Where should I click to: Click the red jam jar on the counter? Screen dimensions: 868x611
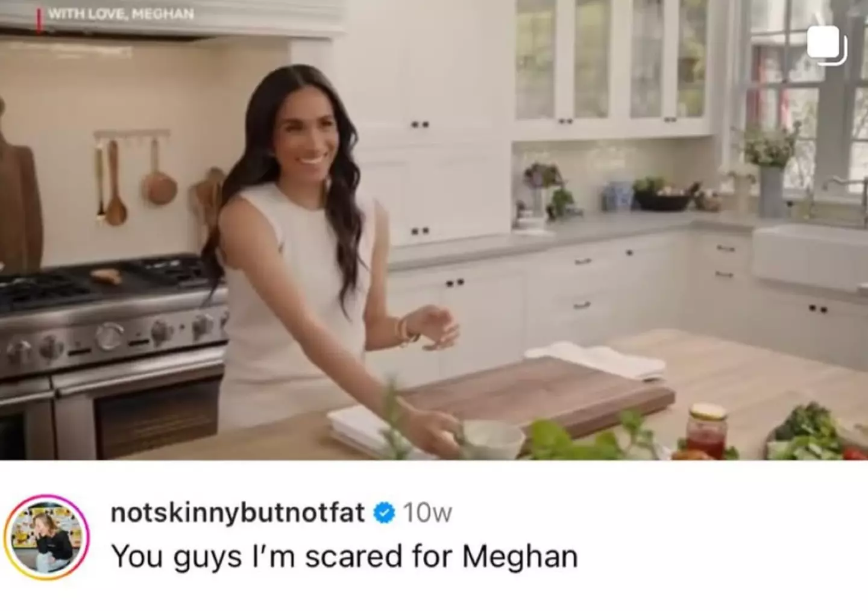pyautogui.click(x=706, y=431)
